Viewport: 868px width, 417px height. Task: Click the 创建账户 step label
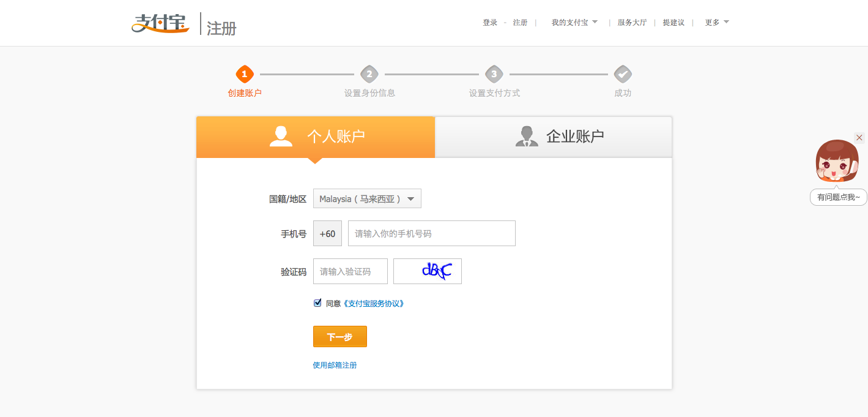click(245, 93)
